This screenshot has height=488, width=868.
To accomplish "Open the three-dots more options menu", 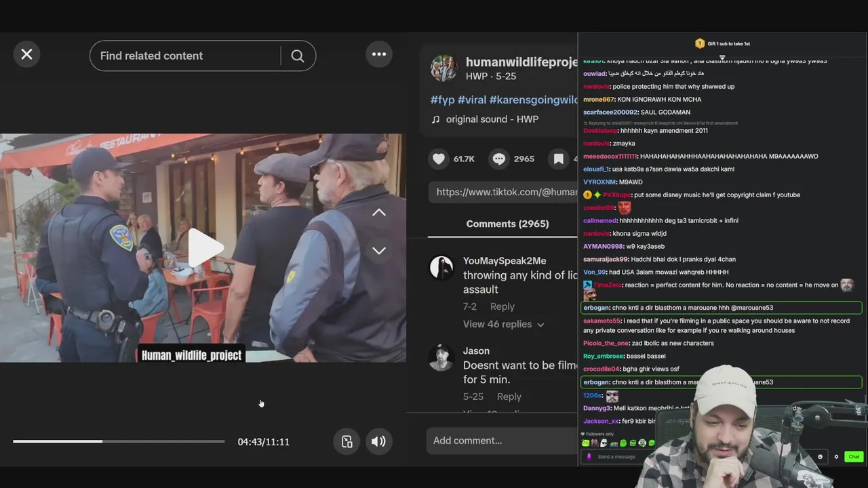I will 379,54.
